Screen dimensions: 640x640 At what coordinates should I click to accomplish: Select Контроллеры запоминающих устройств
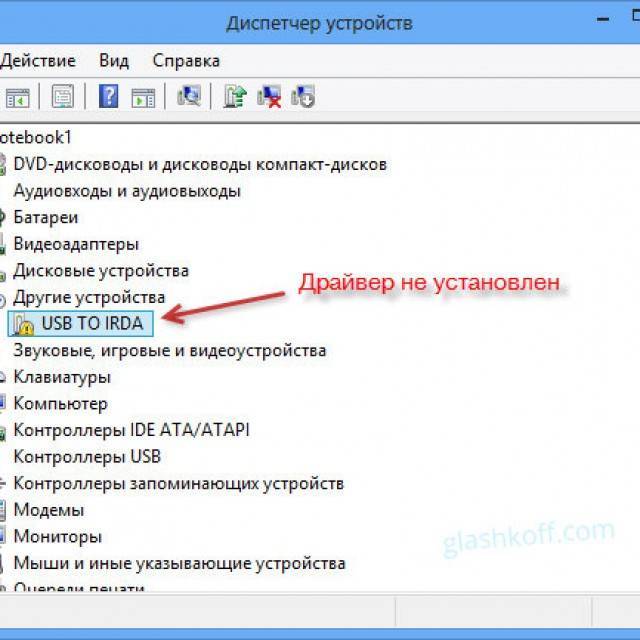coord(179,484)
